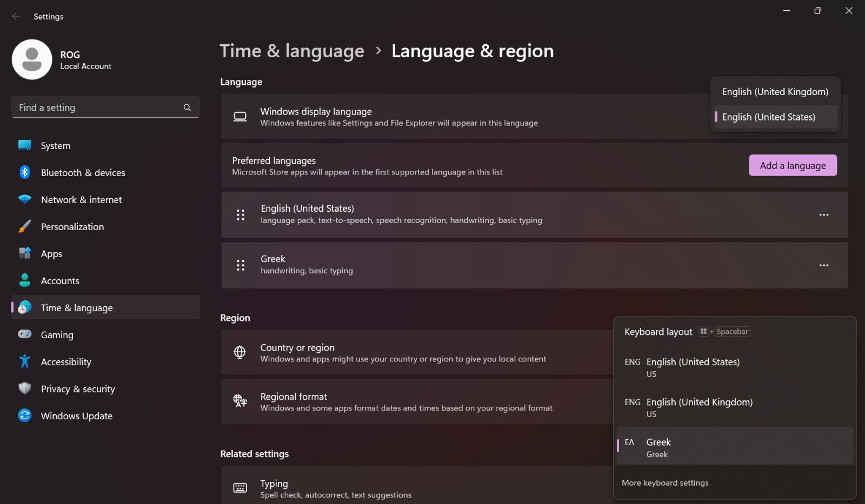Click the Accounts person icon in sidebar

25,280
